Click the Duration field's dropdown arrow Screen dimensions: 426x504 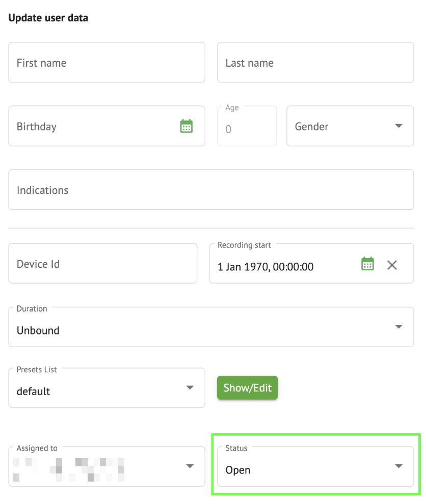point(398,327)
